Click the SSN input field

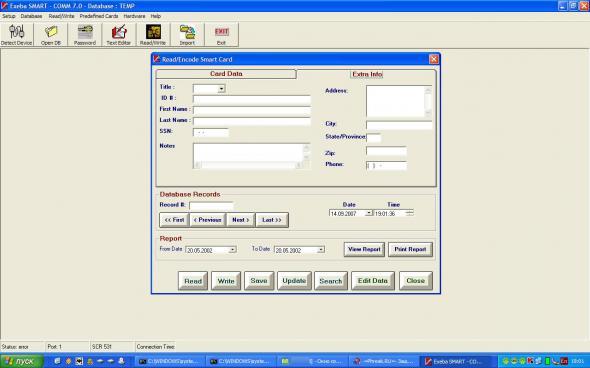click(211, 132)
